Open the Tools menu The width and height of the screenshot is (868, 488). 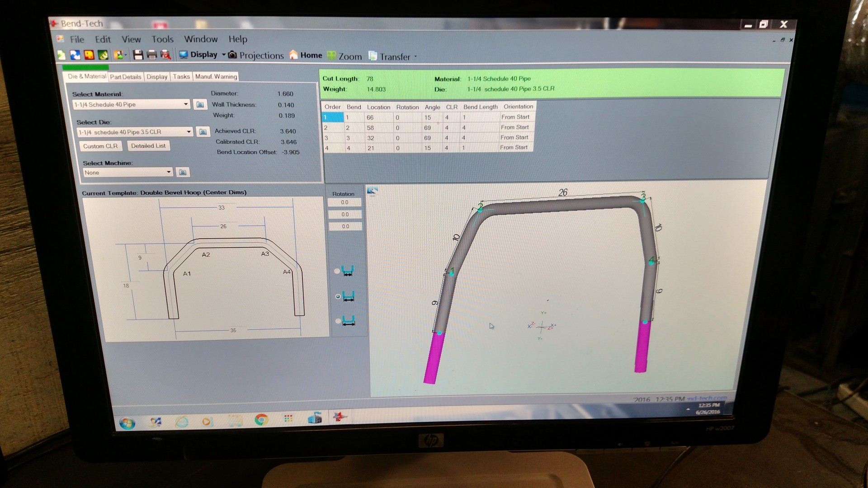tap(162, 39)
